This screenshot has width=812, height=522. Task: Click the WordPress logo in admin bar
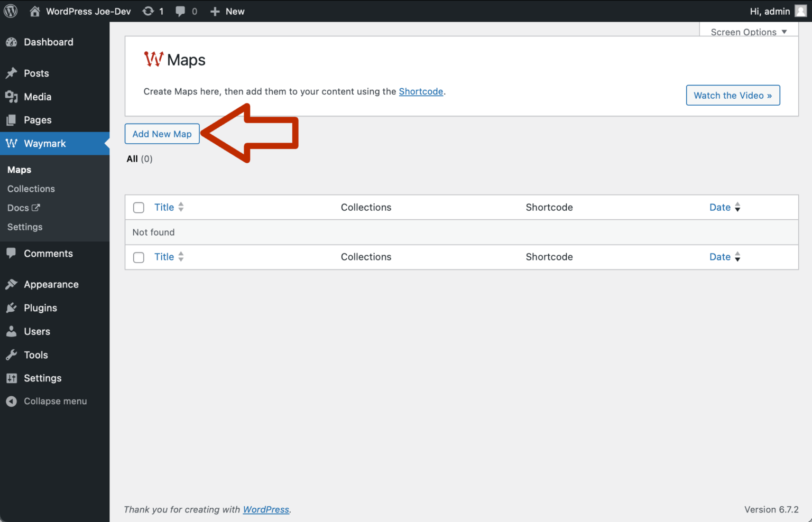[11, 11]
